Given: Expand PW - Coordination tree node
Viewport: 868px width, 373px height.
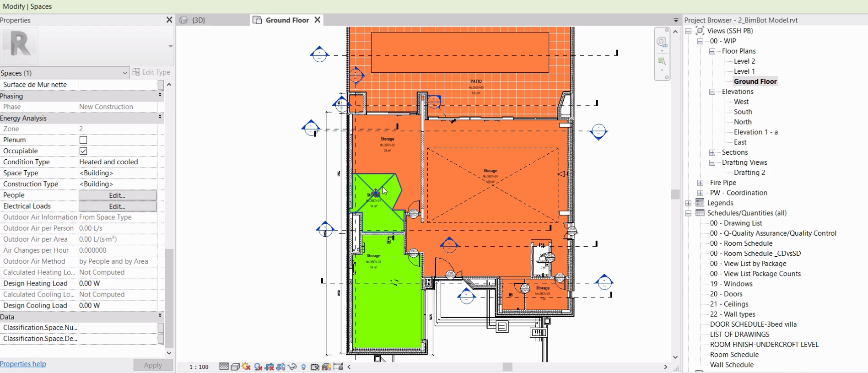Looking at the screenshot, I should (x=700, y=193).
